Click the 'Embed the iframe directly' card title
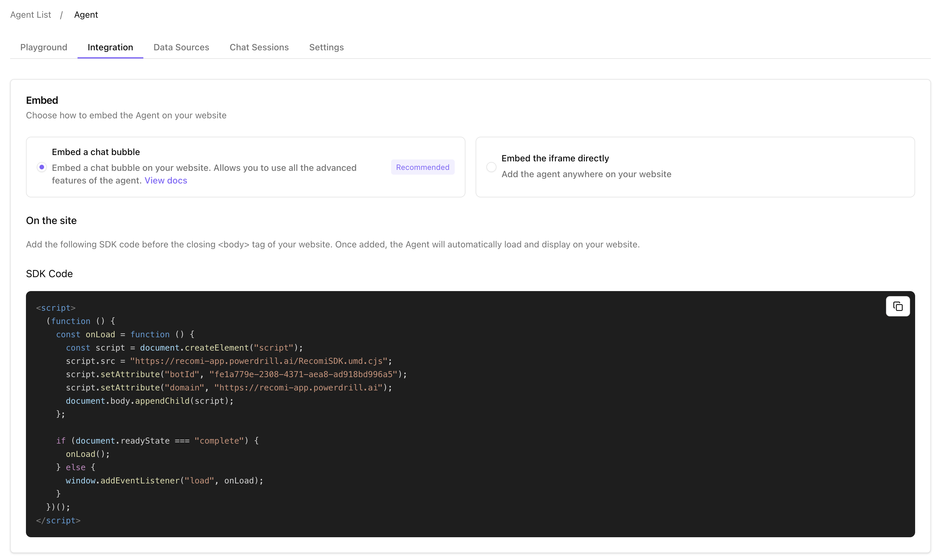The height and width of the screenshot is (560, 936). (x=555, y=158)
